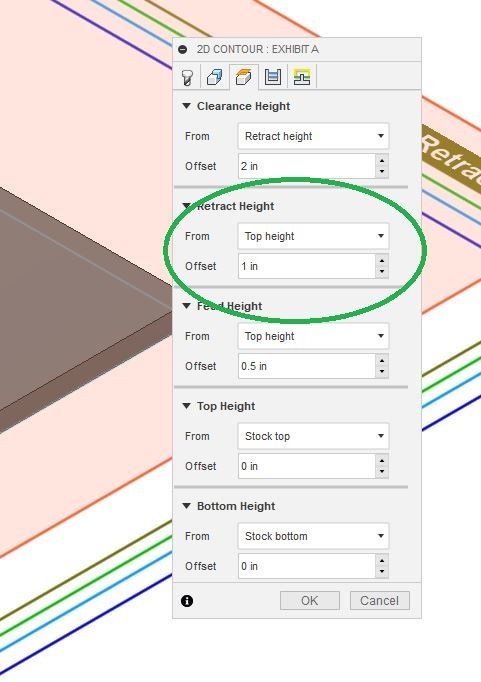Select the Heights tab icon
The height and width of the screenshot is (682, 481).
pos(244,78)
